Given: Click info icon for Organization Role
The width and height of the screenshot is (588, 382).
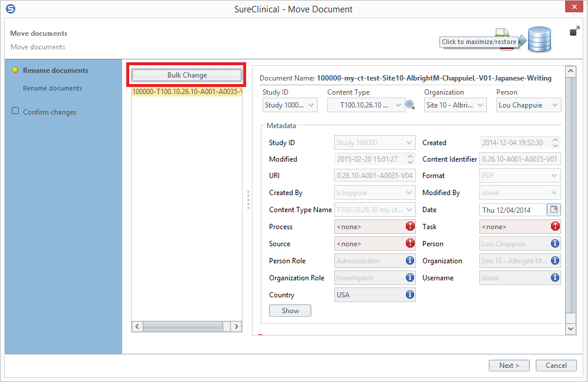Looking at the screenshot, I should point(410,277).
